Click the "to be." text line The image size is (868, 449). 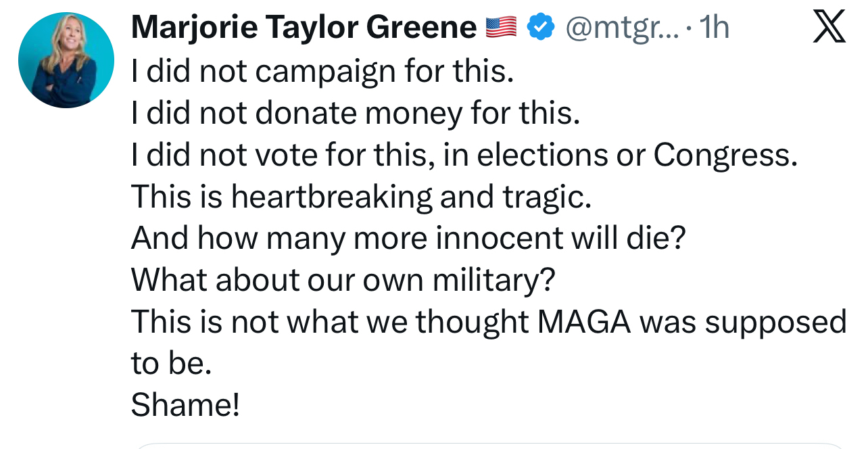click(172, 364)
